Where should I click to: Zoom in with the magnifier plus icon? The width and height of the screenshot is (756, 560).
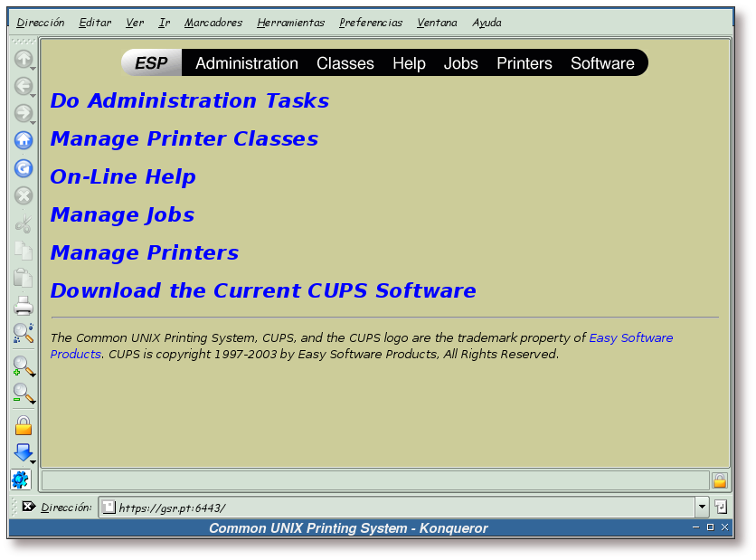coord(24,366)
